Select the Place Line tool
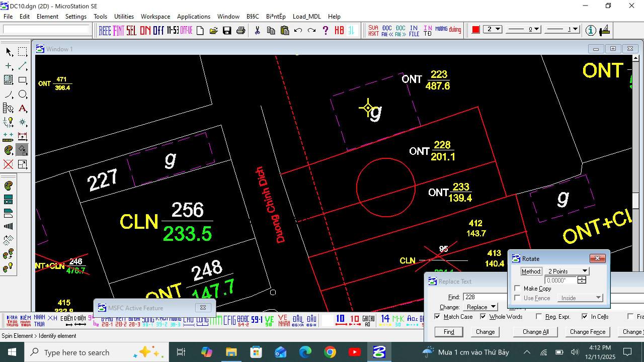 (21, 65)
